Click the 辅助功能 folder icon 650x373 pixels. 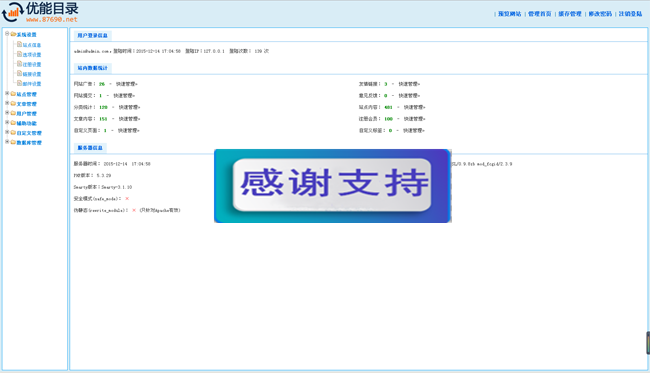[x=13, y=123]
